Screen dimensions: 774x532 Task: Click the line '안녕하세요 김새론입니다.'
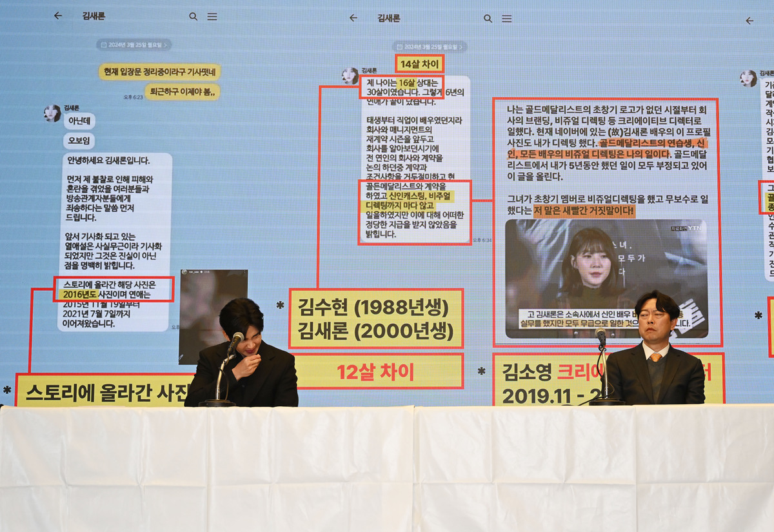click(x=108, y=161)
